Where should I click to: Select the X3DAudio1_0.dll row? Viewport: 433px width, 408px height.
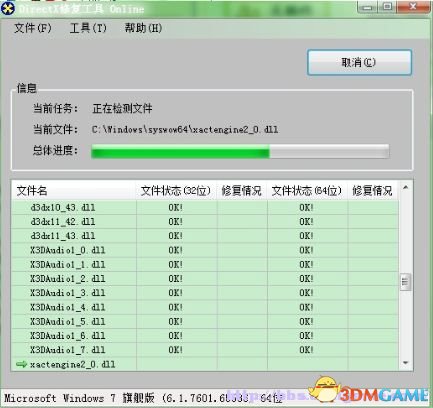[x=205, y=250]
